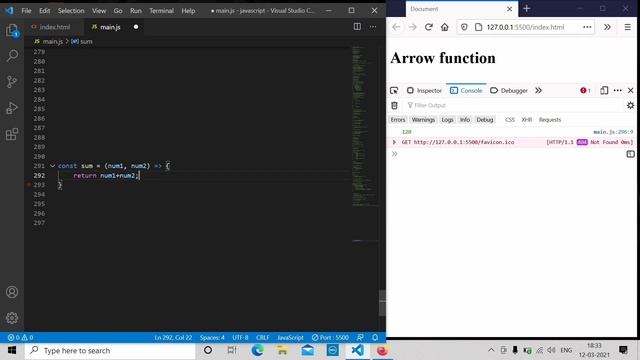The image size is (640, 360).
Task: Toggle the XHR console filter
Action: (x=527, y=120)
